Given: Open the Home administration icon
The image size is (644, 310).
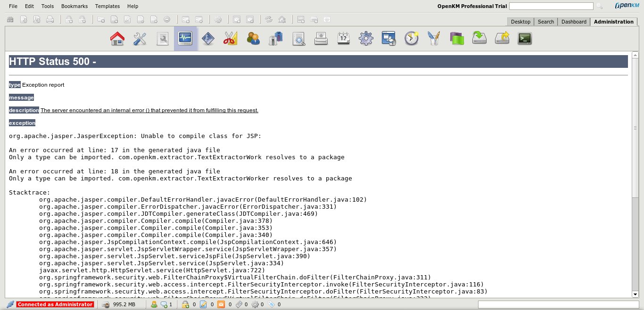Looking at the screenshot, I should 117,39.
